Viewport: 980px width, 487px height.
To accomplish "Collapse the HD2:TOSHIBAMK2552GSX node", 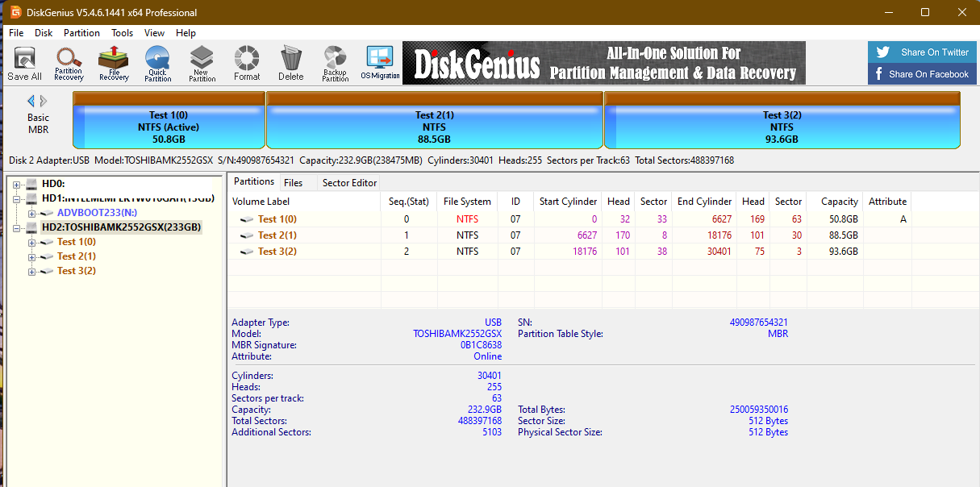I will (17, 227).
